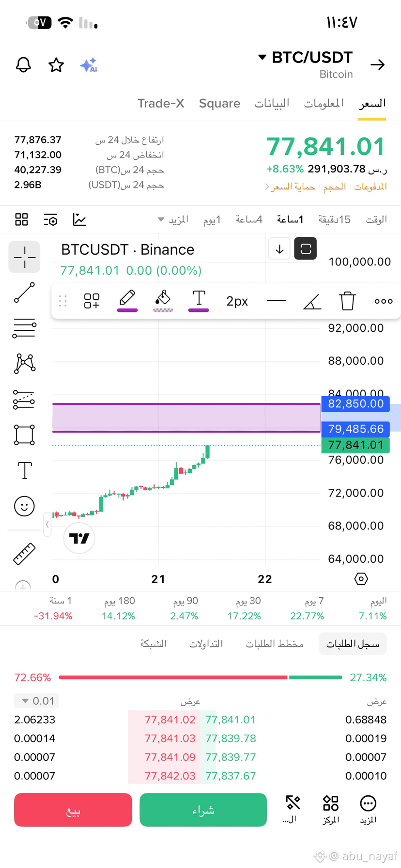Open indicator settings list icon
Screen dimensions: 401x868
coord(50,219)
